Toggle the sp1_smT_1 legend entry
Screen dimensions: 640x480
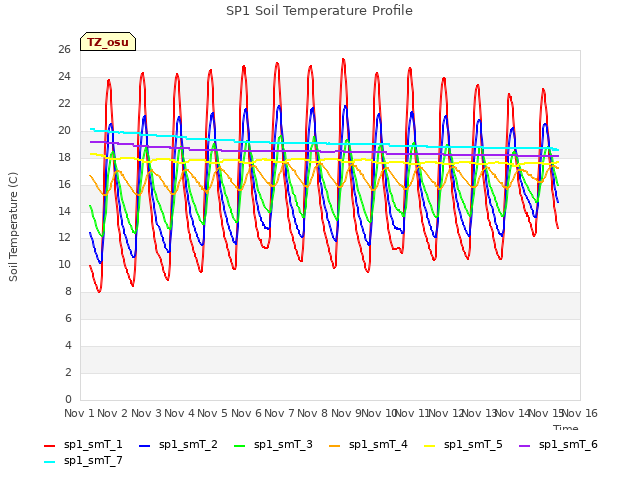(83, 444)
